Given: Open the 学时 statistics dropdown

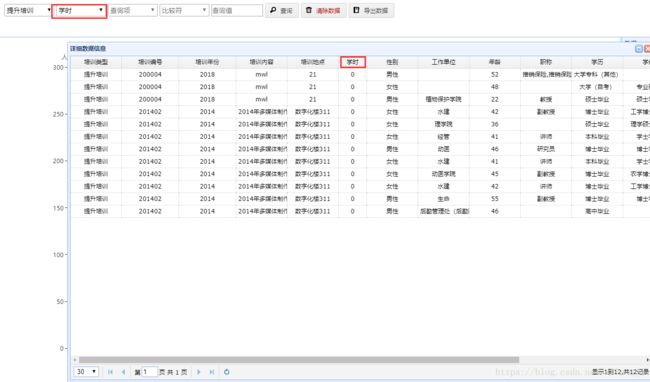Looking at the screenshot, I should point(80,11).
